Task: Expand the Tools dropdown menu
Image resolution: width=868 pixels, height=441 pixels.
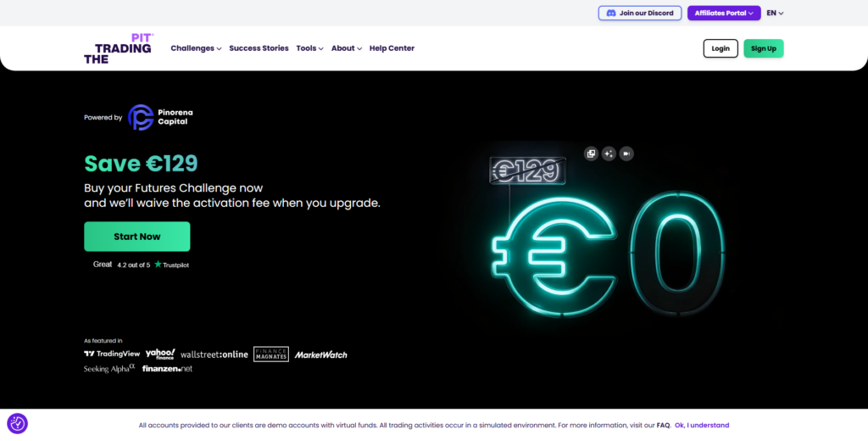Action: click(309, 48)
